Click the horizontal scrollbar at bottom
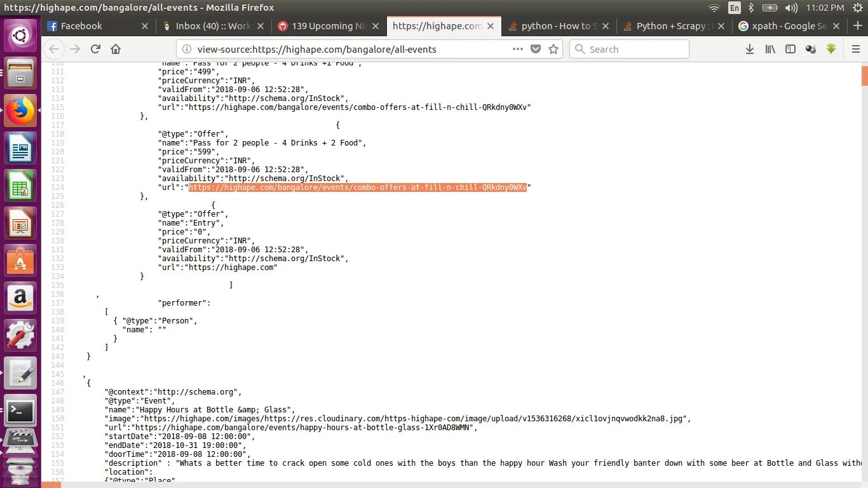This screenshot has width=868, height=488. pos(51,485)
